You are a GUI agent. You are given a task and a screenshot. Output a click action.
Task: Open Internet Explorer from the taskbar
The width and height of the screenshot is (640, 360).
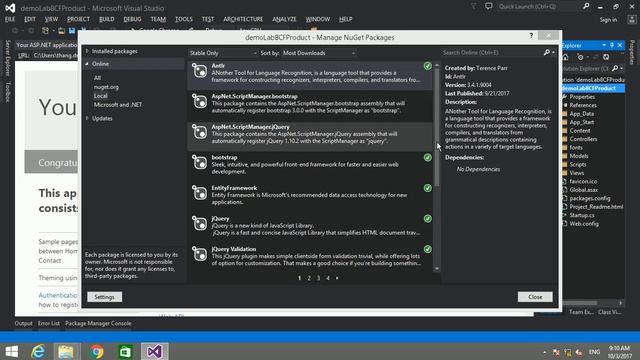[38, 351]
